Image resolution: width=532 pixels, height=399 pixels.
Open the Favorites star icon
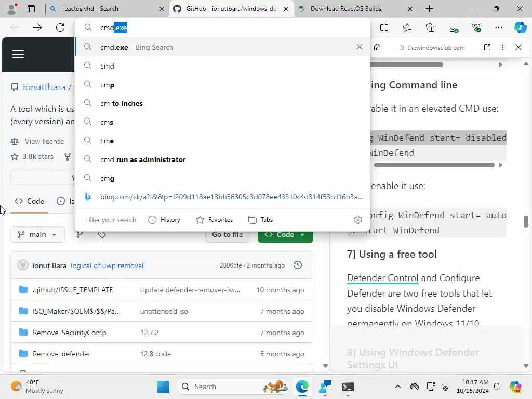click(407, 28)
